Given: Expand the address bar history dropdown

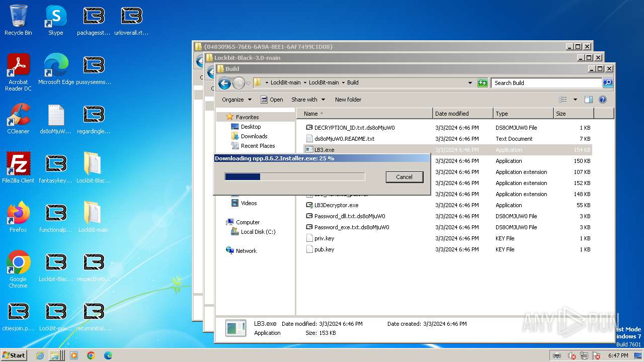Looking at the screenshot, I should click(470, 83).
